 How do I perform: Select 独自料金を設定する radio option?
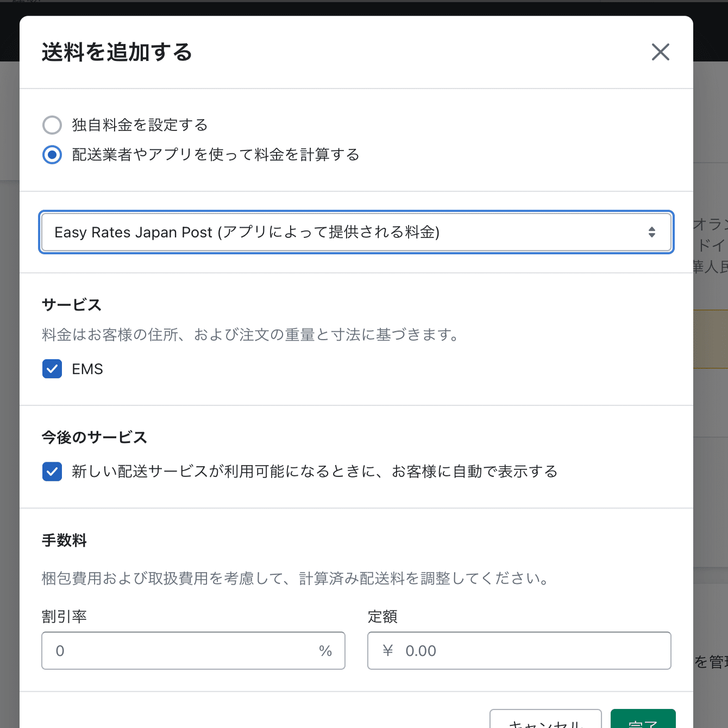pyautogui.click(x=52, y=125)
